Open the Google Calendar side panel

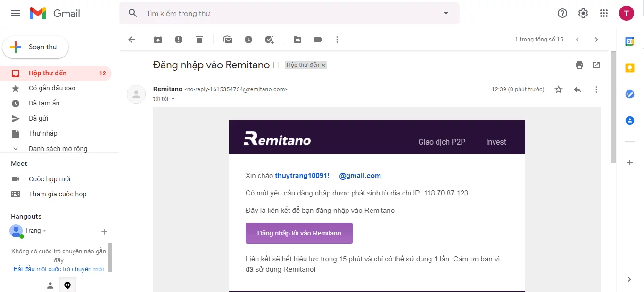[630, 41]
